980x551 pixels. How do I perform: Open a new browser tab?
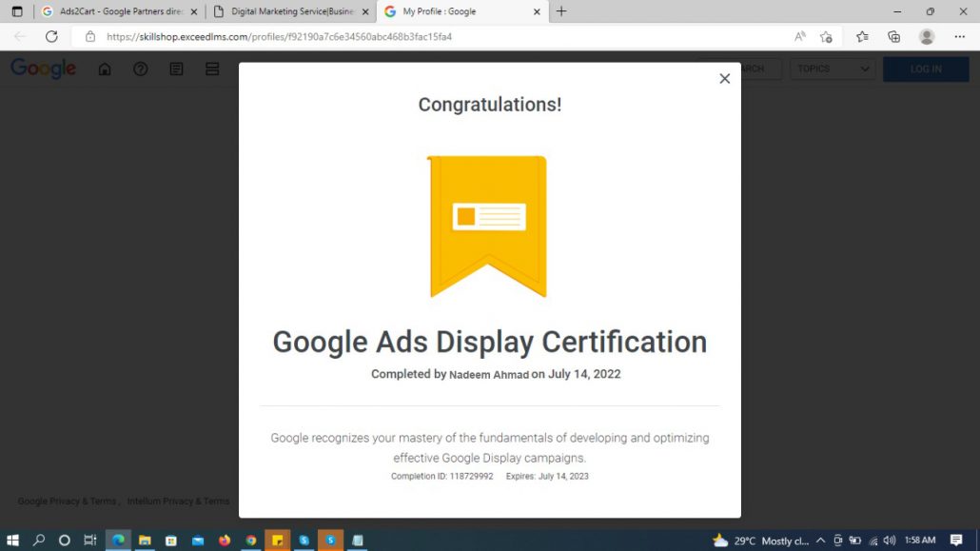[561, 11]
